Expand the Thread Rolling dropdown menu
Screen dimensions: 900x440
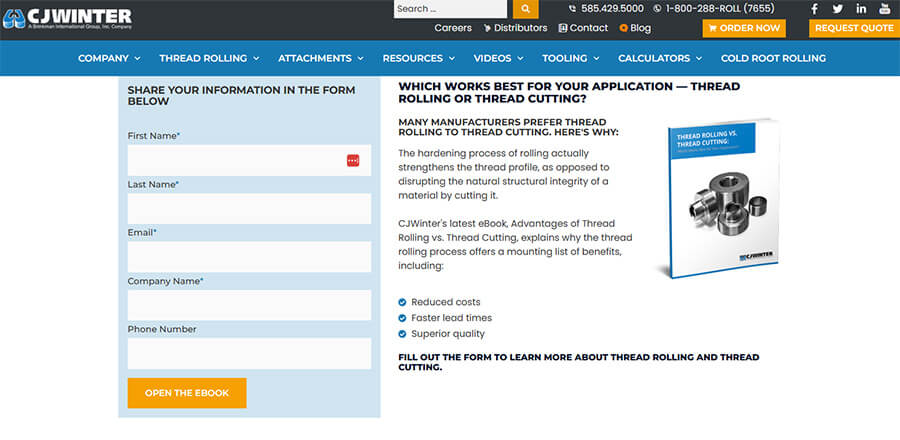[x=209, y=58]
